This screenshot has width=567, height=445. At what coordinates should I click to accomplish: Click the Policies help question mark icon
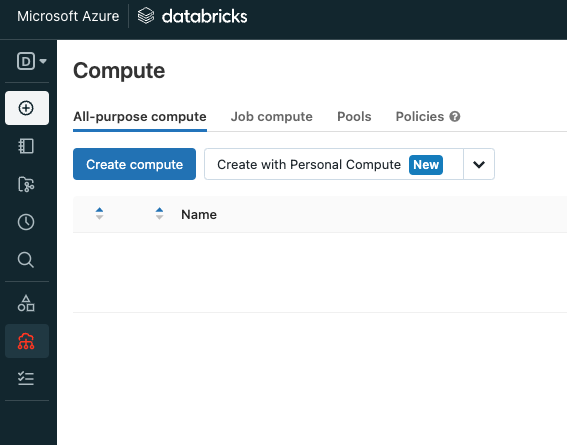click(x=455, y=117)
